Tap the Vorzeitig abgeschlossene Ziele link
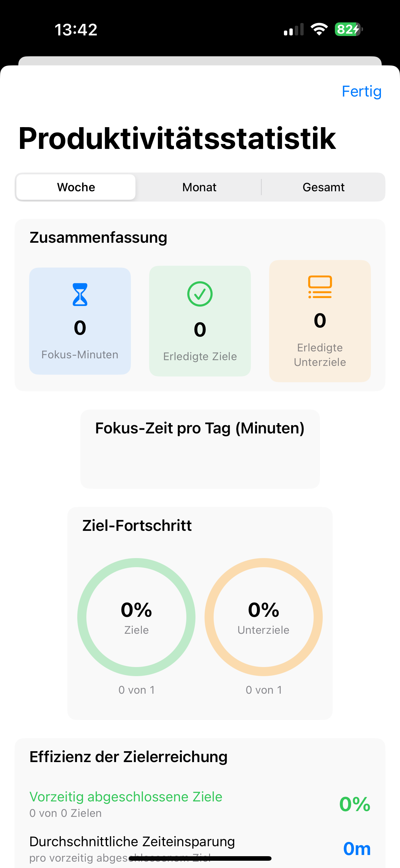Image resolution: width=400 pixels, height=868 pixels. 126,797
